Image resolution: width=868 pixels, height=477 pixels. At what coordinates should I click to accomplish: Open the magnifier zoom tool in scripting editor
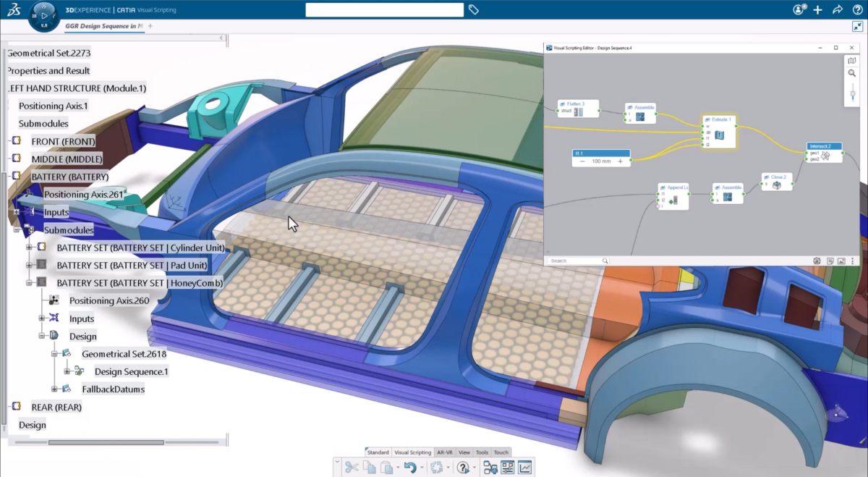click(852, 73)
